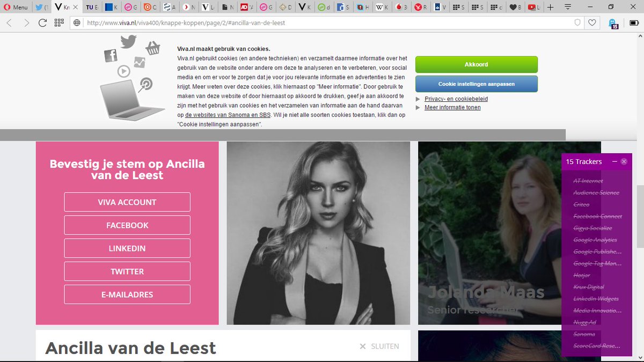The height and width of the screenshot is (362, 644).
Task: Go back to the previous page
Action: pos(10,23)
